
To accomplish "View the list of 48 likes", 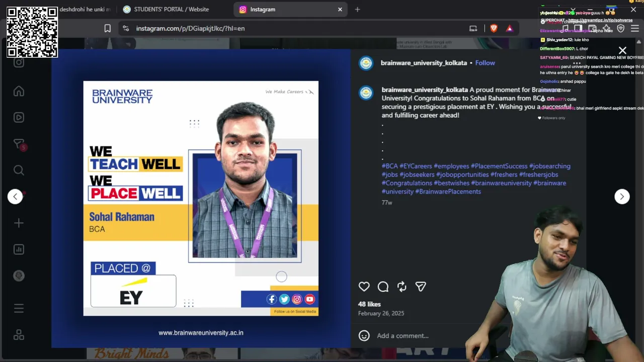I will coord(369,304).
